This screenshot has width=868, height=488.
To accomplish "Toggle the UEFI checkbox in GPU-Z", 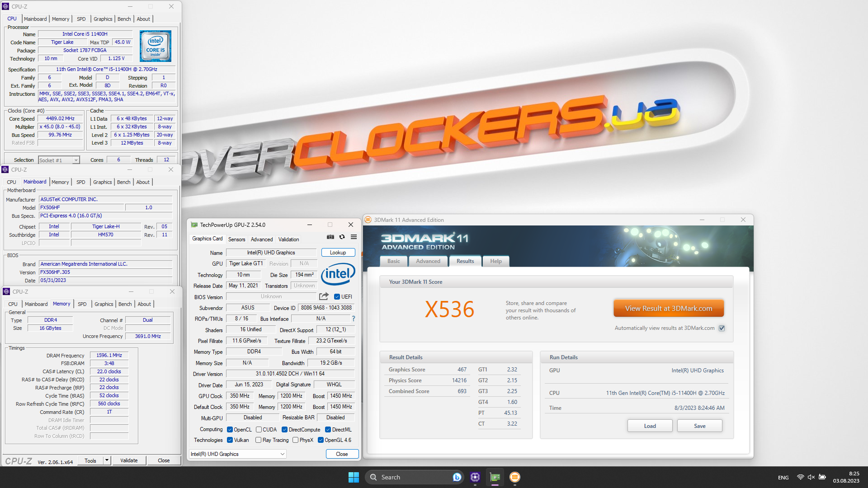I will 337,297.
